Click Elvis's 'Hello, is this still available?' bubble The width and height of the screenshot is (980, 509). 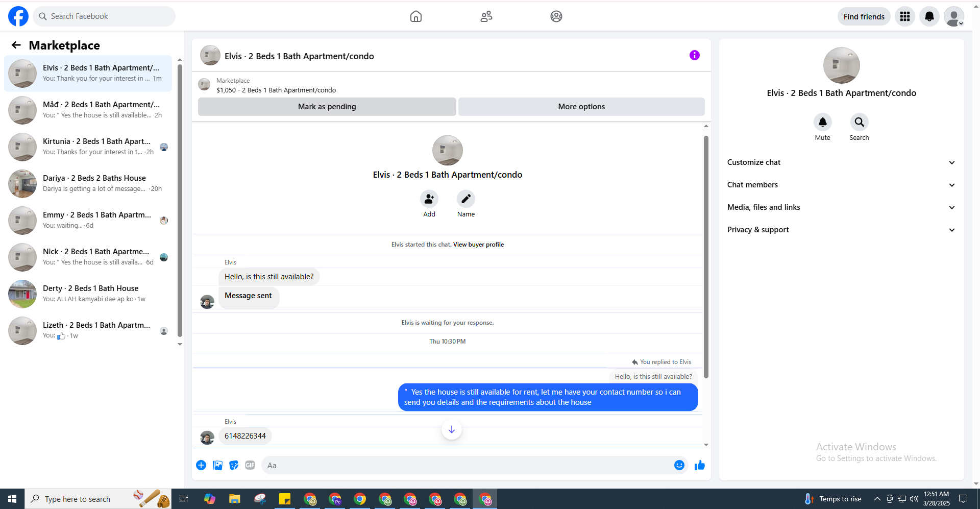(269, 277)
